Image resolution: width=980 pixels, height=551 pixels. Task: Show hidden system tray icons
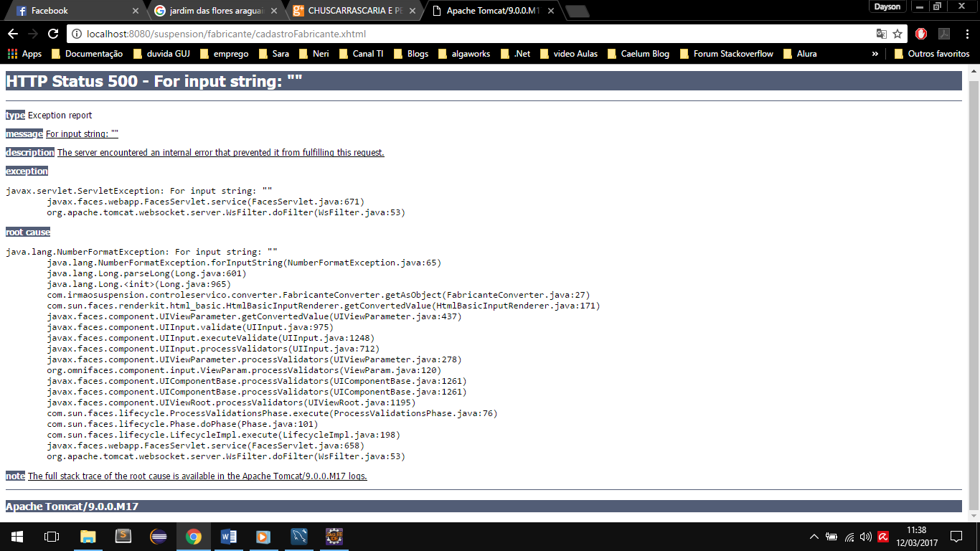[x=814, y=537]
